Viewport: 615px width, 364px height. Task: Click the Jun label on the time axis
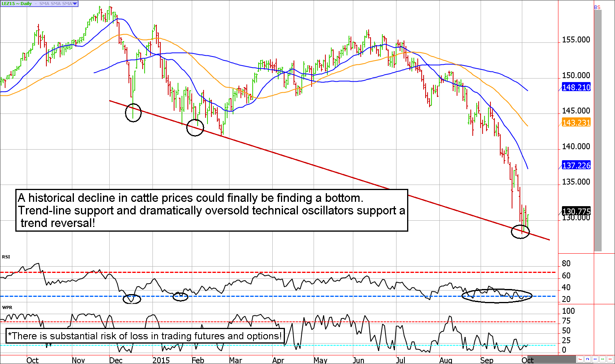tap(358, 360)
